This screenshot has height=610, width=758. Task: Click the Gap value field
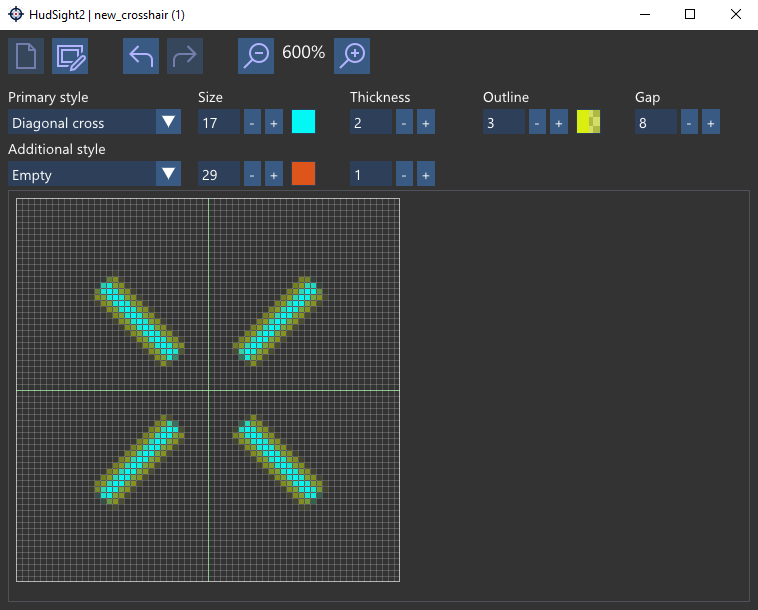point(655,123)
